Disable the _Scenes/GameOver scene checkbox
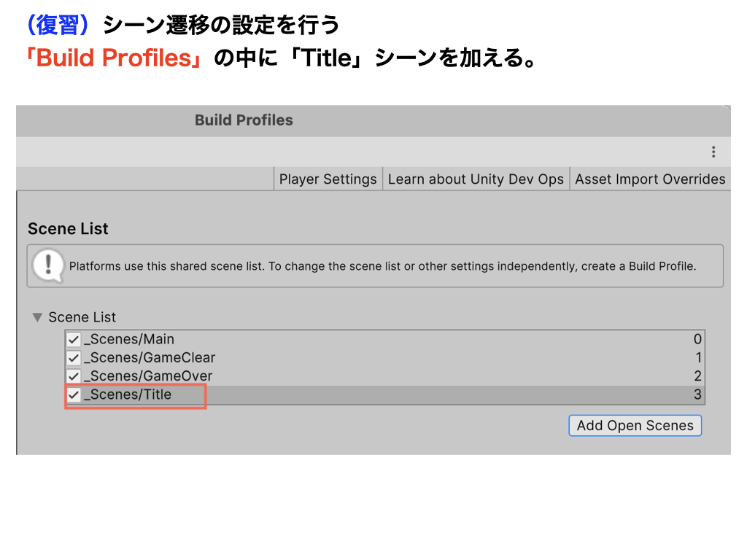 click(x=74, y=377)
